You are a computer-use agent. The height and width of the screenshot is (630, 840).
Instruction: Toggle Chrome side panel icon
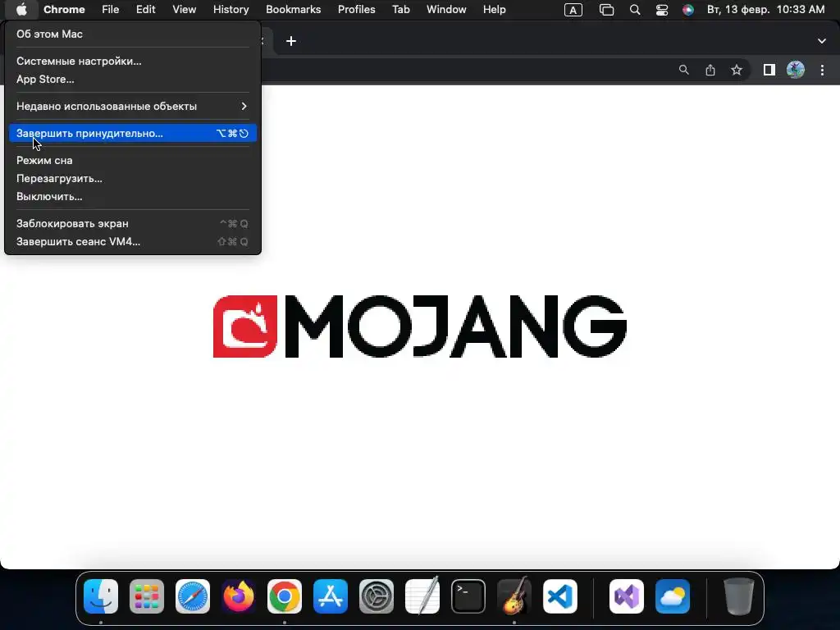[769, 70]
